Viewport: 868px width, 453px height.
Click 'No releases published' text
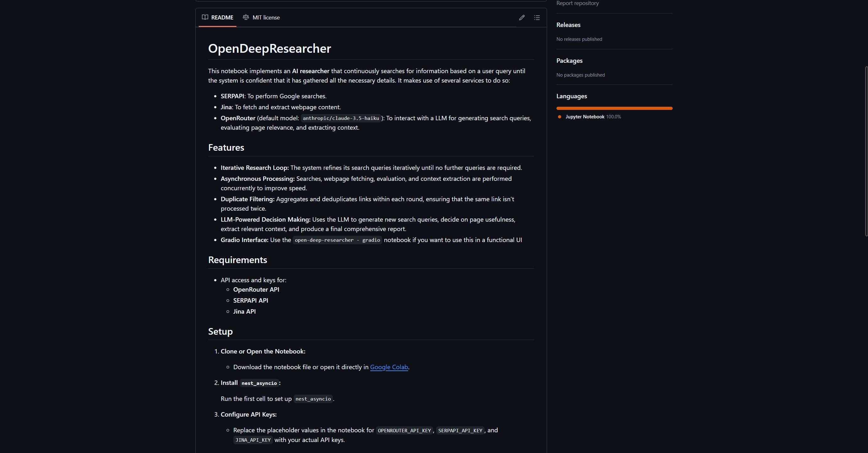[579, 39]
